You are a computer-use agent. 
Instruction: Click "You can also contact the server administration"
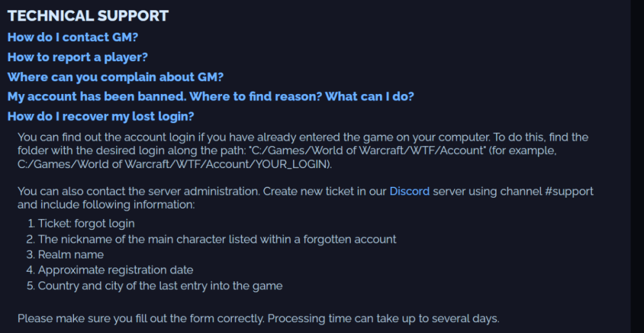point(138,191)
